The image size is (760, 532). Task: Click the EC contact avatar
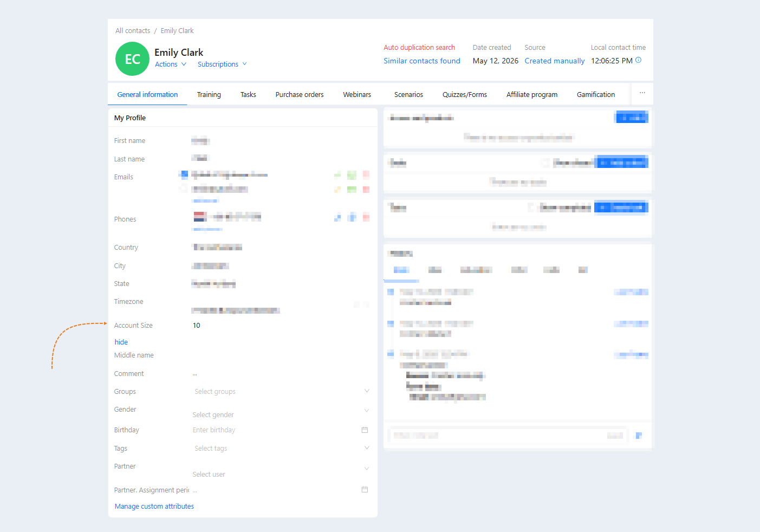tap(132, 59)
